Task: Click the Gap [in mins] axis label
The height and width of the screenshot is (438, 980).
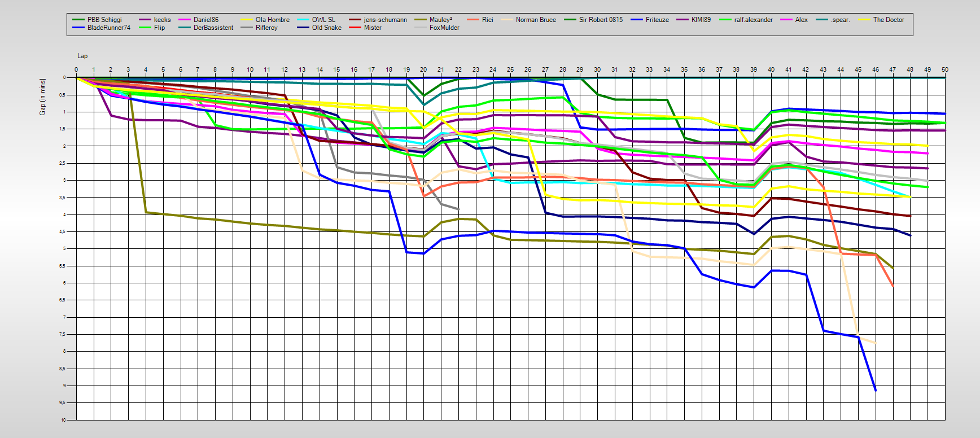Action: pyautogui.click(x=42, y=97)
